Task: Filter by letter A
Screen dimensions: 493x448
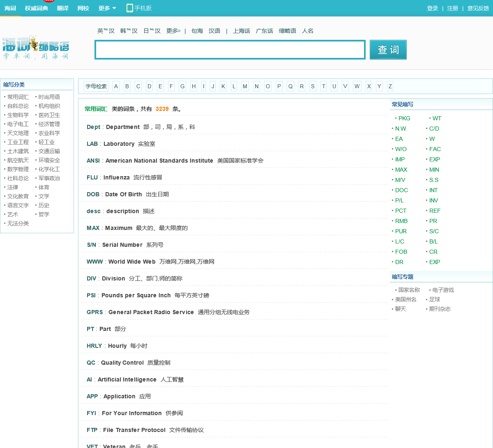Action: (116, 86)
